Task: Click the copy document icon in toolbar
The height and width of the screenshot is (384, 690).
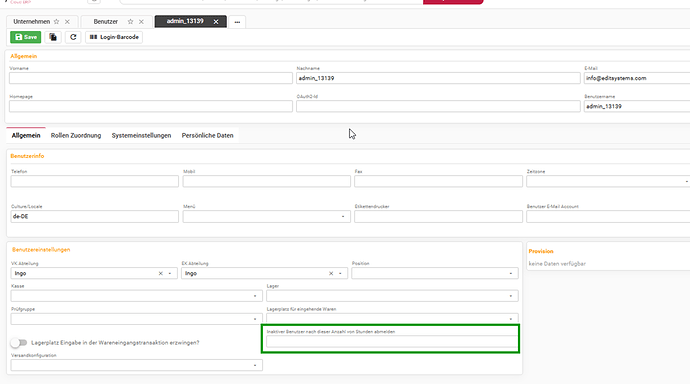Action: (53, 37)
